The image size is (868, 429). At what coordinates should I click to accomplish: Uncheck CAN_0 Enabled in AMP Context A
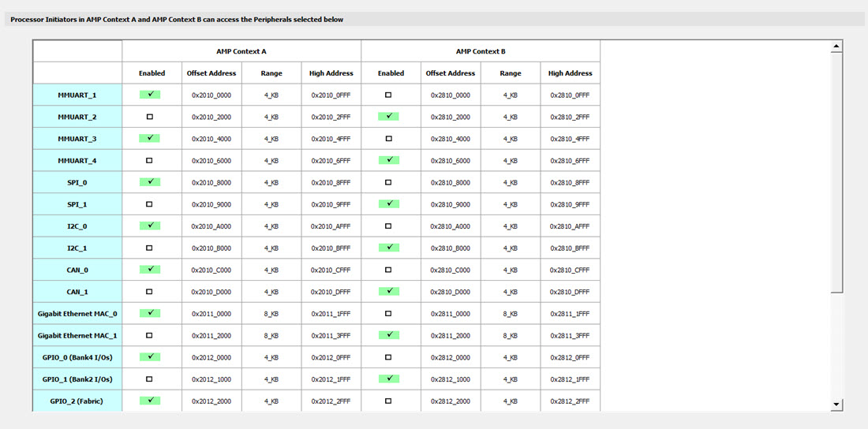click(150, 270)
